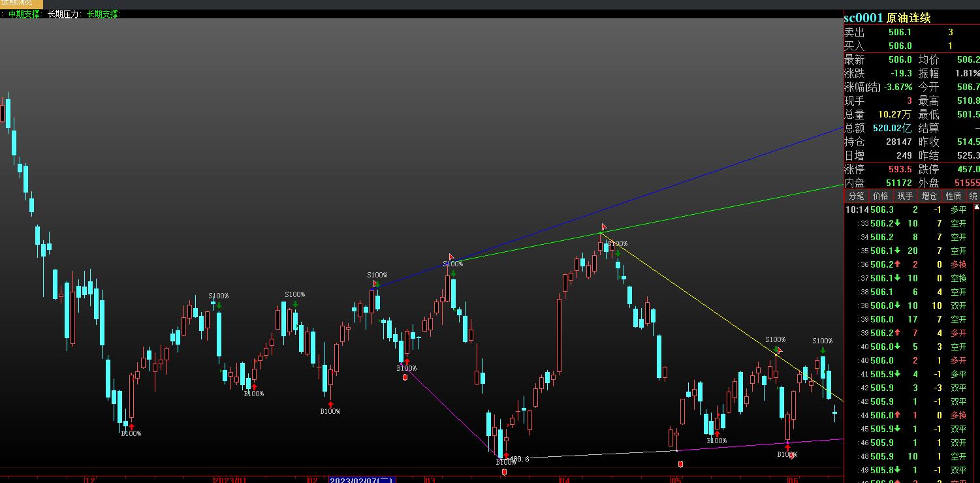This screenshot has width=980, height=483.
Task: Click the 最低 label in the quote panel
Action: tap(928, 114)
